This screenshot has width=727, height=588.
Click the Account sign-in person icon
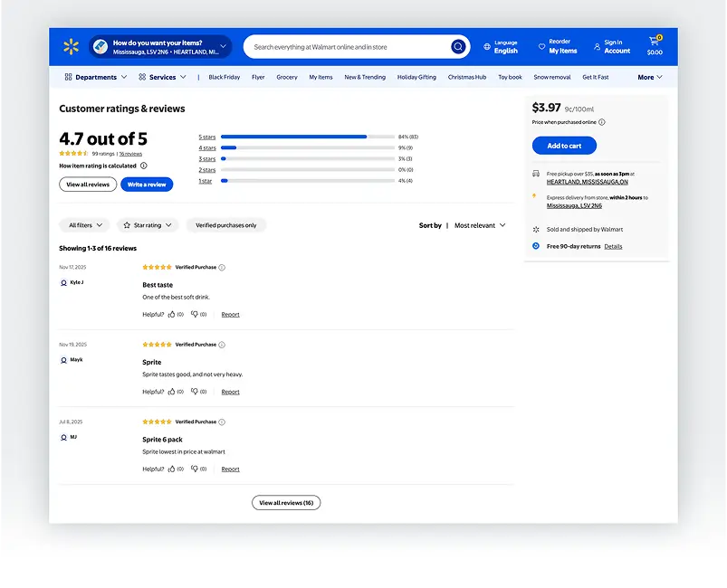[598, 47]
